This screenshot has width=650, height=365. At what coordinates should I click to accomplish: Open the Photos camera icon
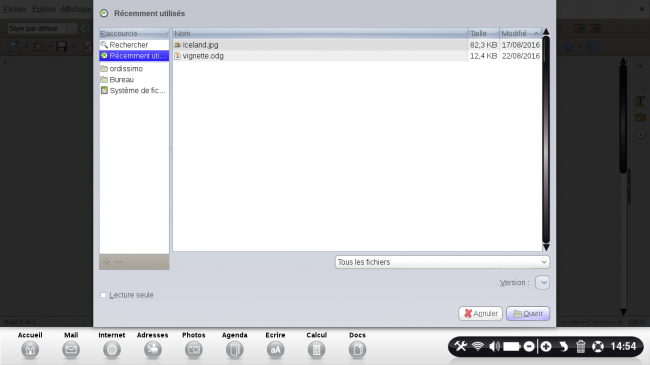(194, 350)
